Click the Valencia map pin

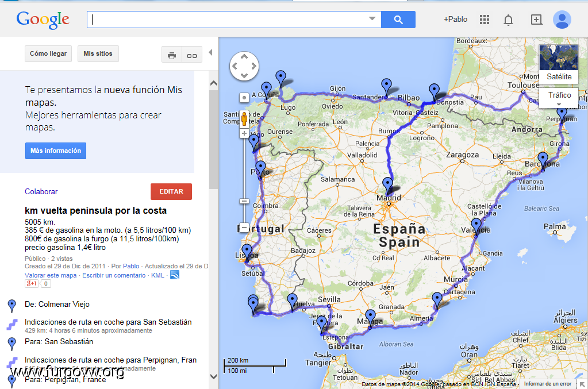pos(476,226)
